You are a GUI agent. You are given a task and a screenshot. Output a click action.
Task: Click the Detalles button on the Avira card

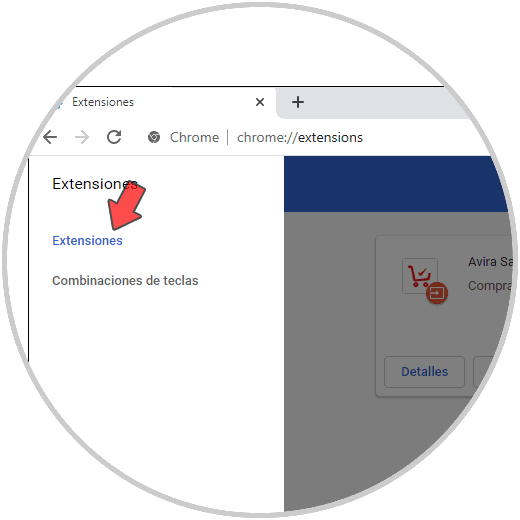tap(424, 372)
